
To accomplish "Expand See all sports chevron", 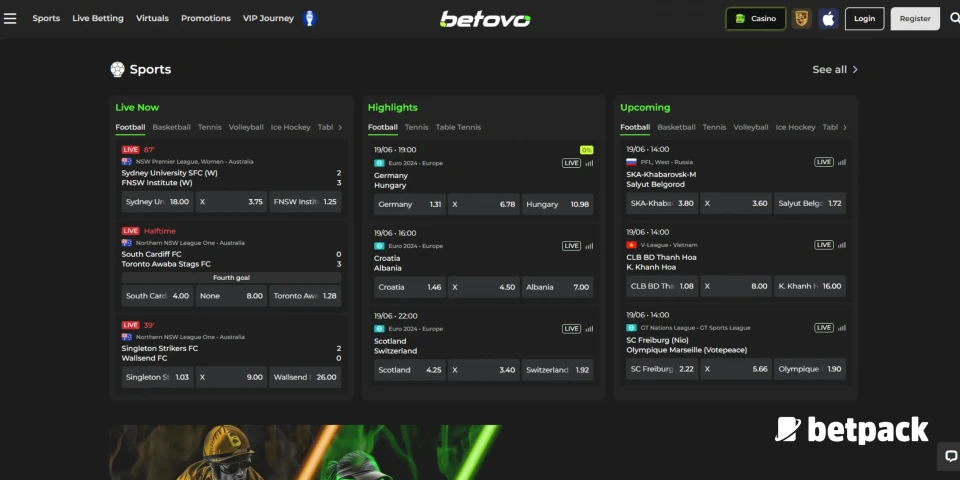I will click(855, 70).
